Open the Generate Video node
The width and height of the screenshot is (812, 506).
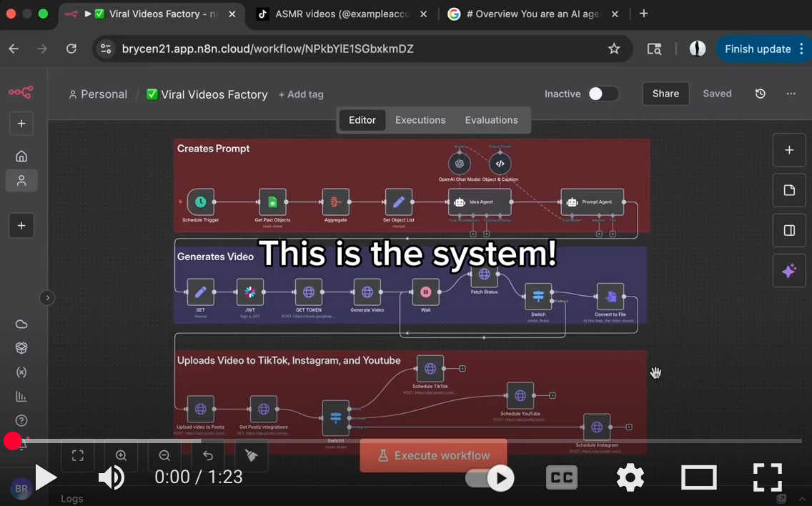coord(367,292)
